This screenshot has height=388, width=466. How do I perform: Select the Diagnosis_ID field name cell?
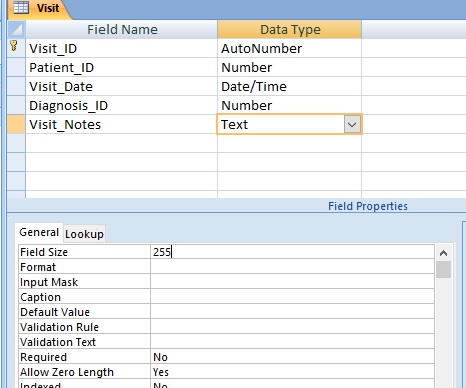tap(122, 106)
